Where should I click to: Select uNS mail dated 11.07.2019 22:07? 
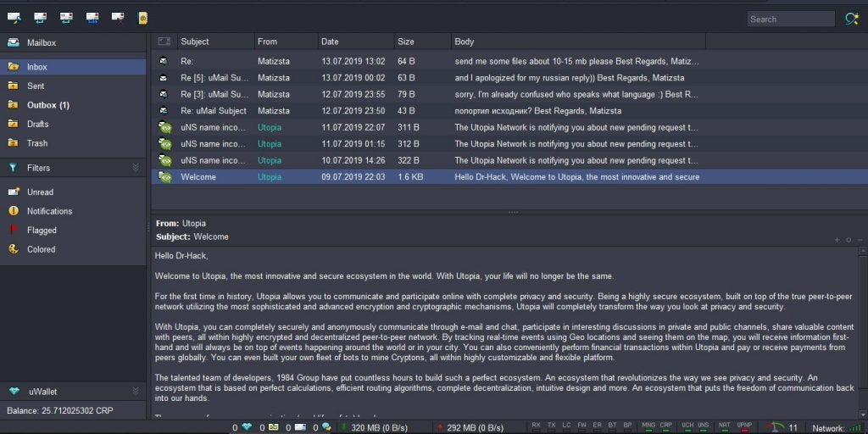pyautogui.click(x=509, y=127)
